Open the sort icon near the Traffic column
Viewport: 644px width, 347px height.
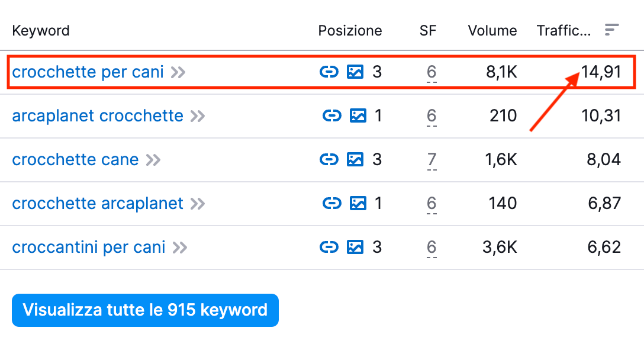tap(611, 30)
